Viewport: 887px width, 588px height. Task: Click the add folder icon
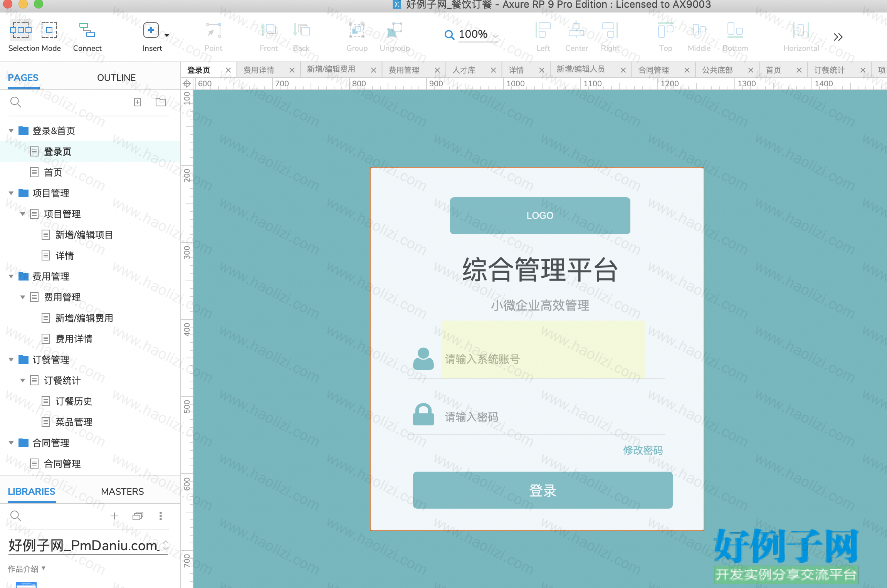coord(161,102)
